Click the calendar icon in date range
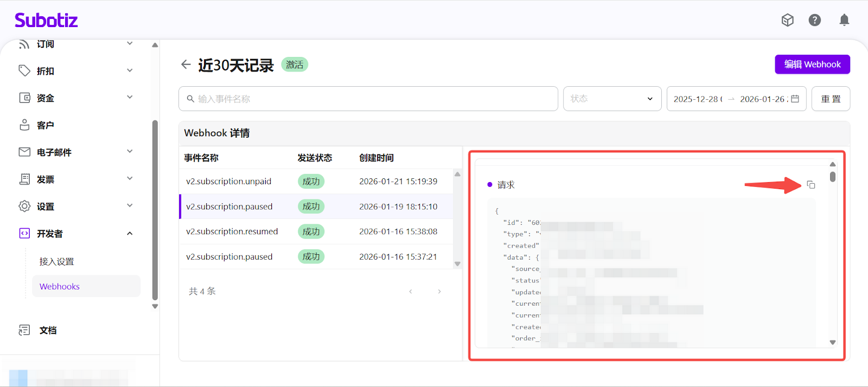This screenshot has width=868, height=387. pos(795,99)
